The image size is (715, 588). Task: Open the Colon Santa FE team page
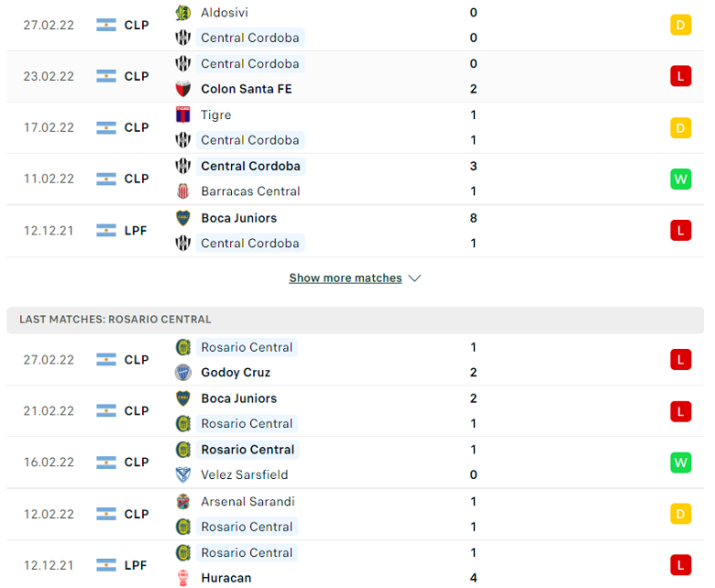click(247, 89)
